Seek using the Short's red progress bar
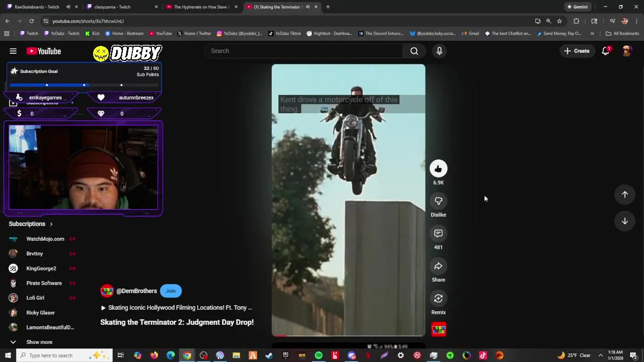The width and height of the screenshot is (644, 362). click(x=348, y=335)
